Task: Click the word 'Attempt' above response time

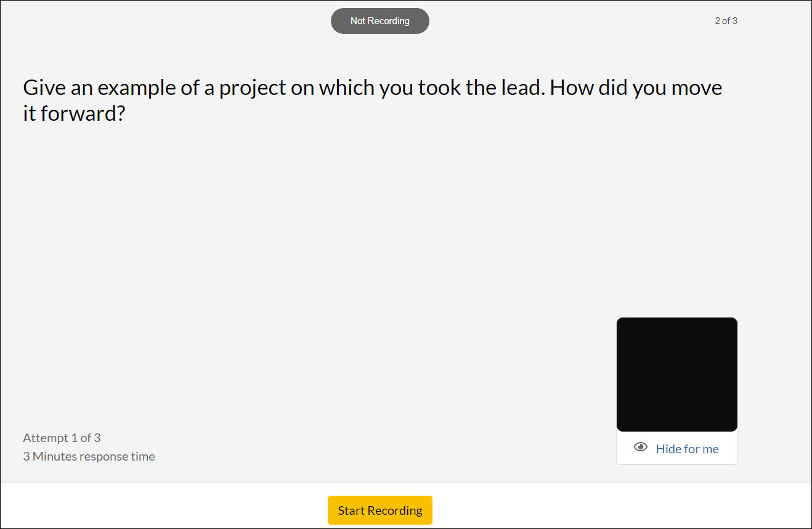Action: click(x=45, y=438)
